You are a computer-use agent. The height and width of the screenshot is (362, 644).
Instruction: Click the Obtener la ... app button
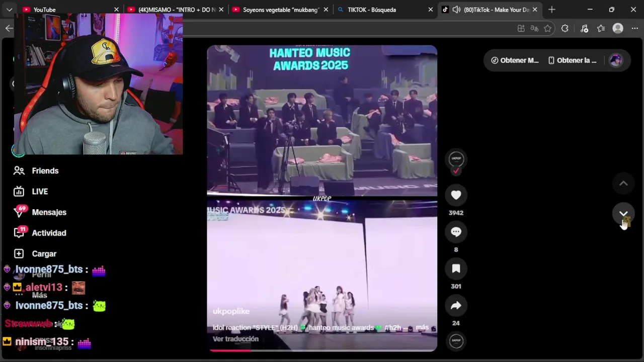572,60
